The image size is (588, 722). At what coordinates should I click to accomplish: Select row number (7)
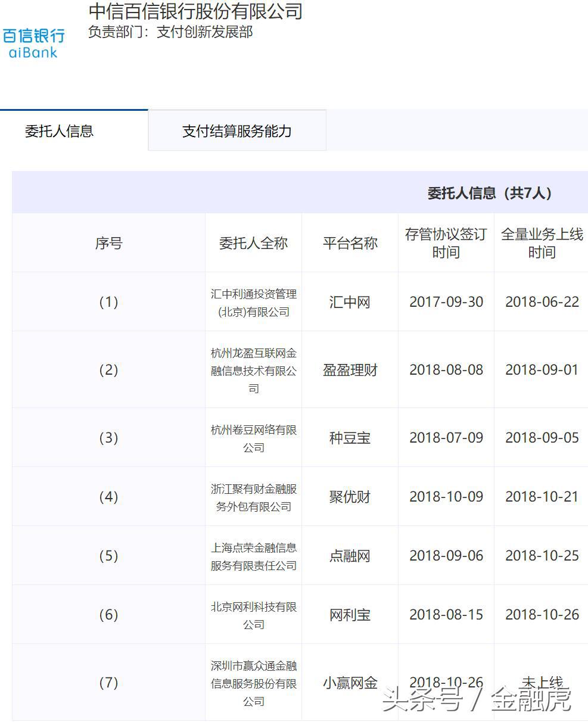(108, 683)
